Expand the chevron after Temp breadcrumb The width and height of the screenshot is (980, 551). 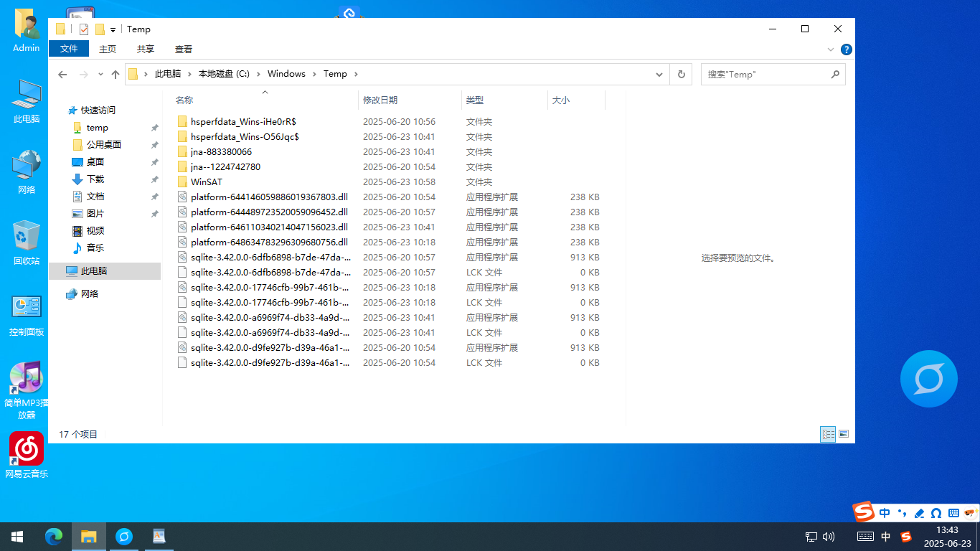click(x=356, y=74)
